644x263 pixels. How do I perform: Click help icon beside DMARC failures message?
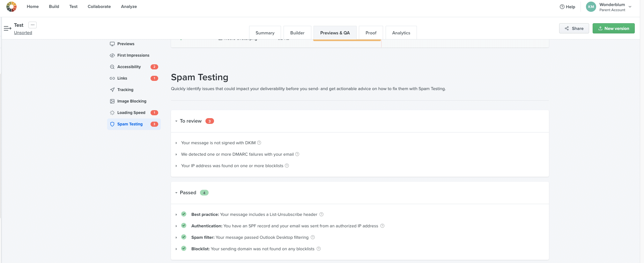(x=297, y=154)
